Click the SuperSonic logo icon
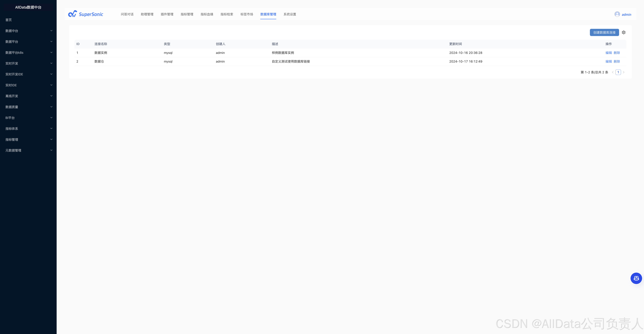The height and width of the screenshot is (334, 644). [x=72, y=14]
